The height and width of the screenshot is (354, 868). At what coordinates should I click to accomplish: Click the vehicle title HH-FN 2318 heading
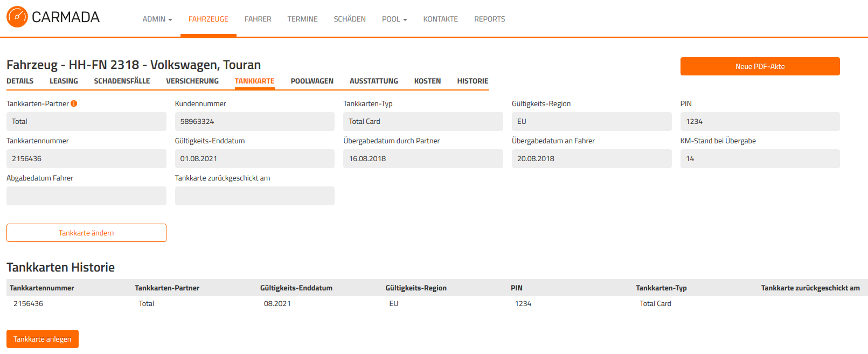point(134,65)
